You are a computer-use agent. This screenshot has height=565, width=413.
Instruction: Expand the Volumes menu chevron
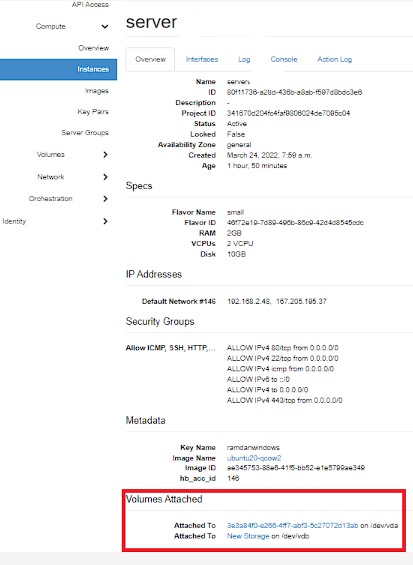[x=105, y=155]
